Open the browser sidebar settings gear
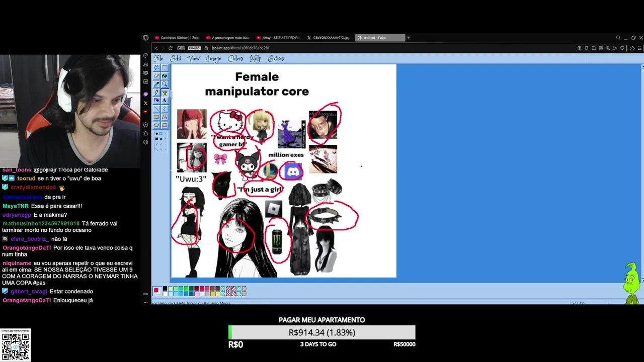This screenshot has width=644, height=362. (145, 142)
